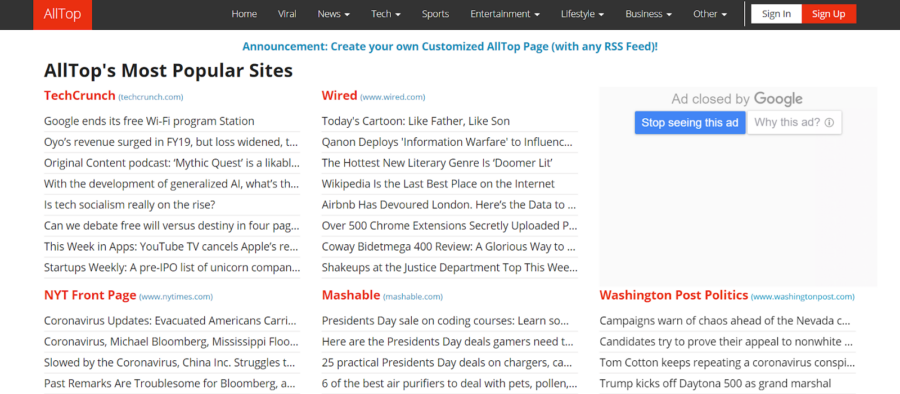Open the Viral section
The image size is (900, 394).
point(287,14)
